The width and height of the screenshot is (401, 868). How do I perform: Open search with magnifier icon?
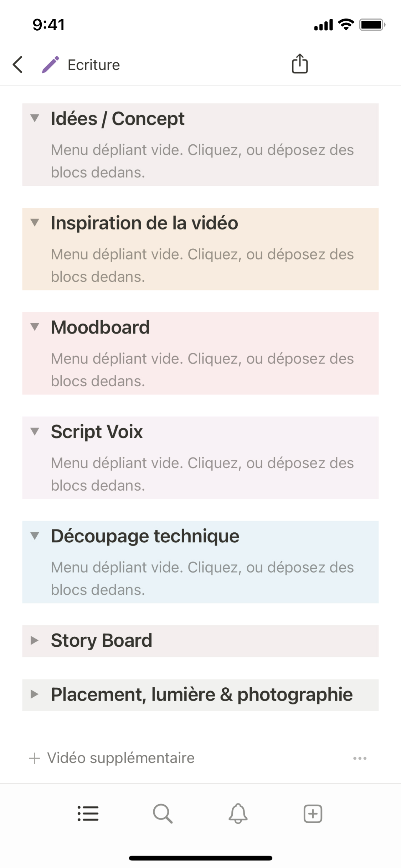click(163, 813)
